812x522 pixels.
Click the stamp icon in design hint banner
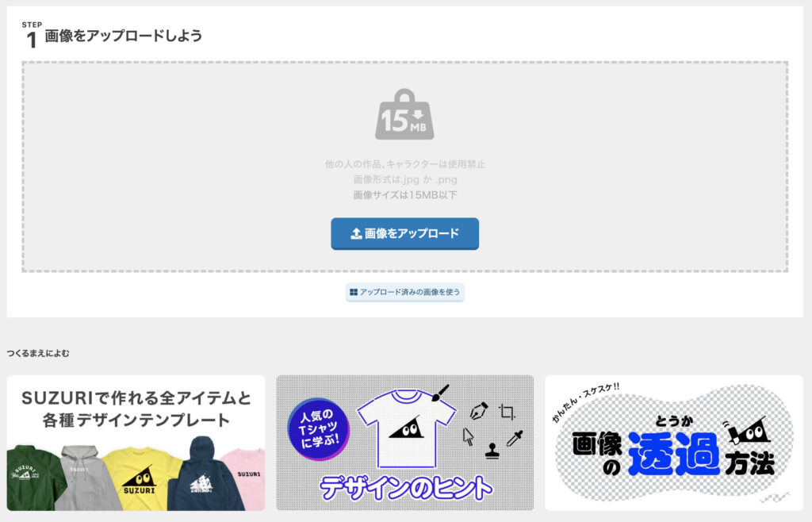coord(492,451)
